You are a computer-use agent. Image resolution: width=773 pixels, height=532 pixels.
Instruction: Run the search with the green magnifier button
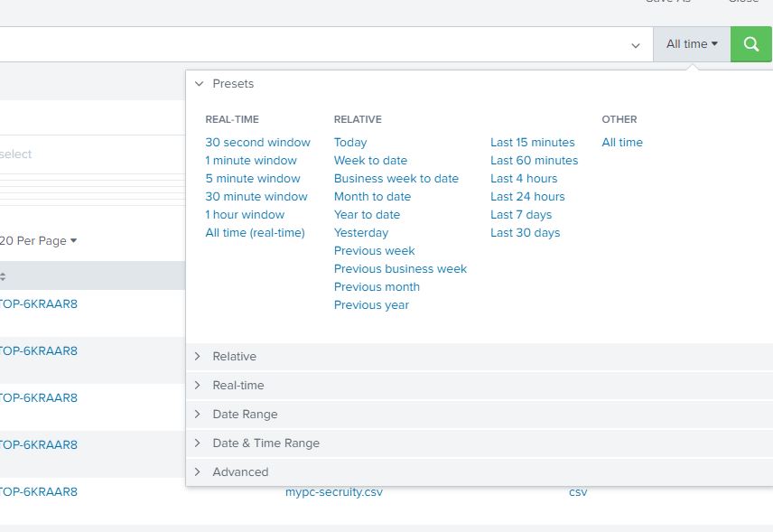(750, 43)
